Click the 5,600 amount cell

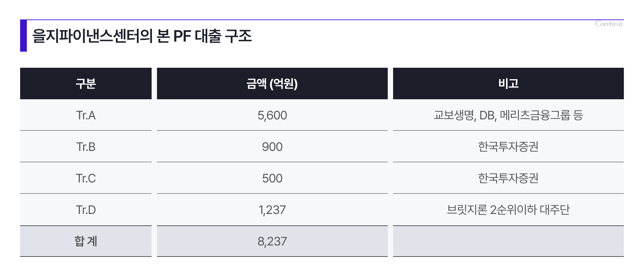272,115
